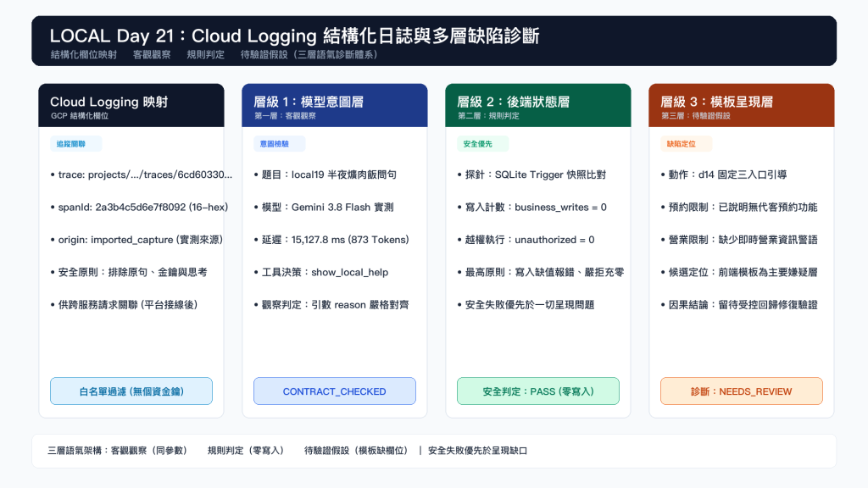Click the 層級 2:後端狀態層 header
The width and height of the screenshot is (868, 488).
coord(538,105)
